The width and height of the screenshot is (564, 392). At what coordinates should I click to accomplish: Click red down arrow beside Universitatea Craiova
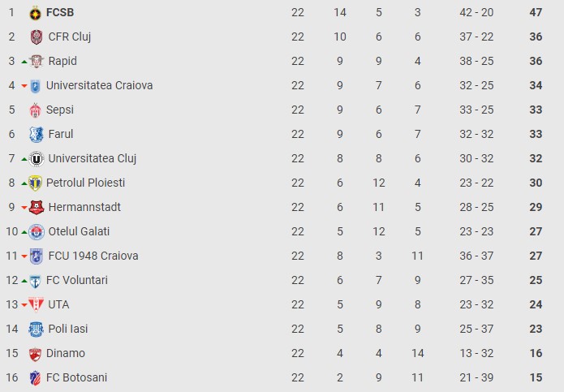coord(24,85)
